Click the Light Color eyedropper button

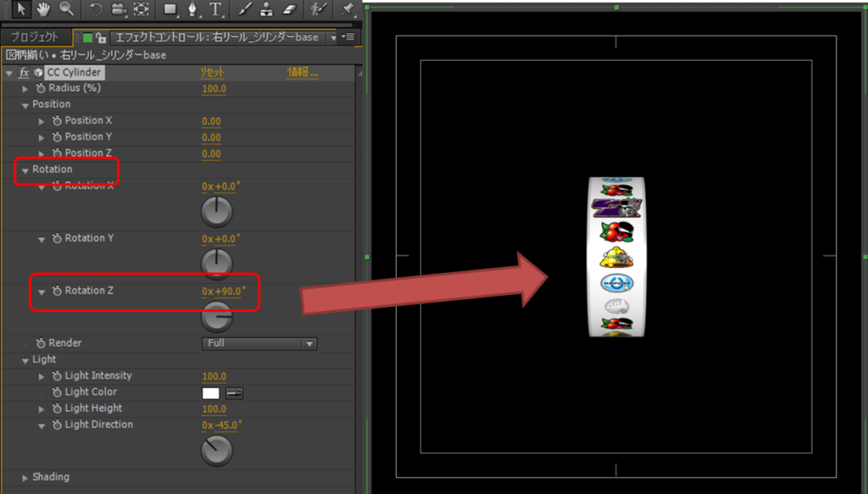[235, 393]
